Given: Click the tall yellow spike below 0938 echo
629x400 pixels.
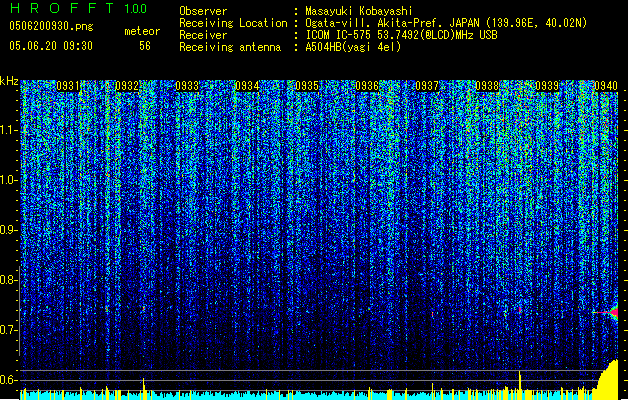Looking at the screenshot, I should [520, 385].
